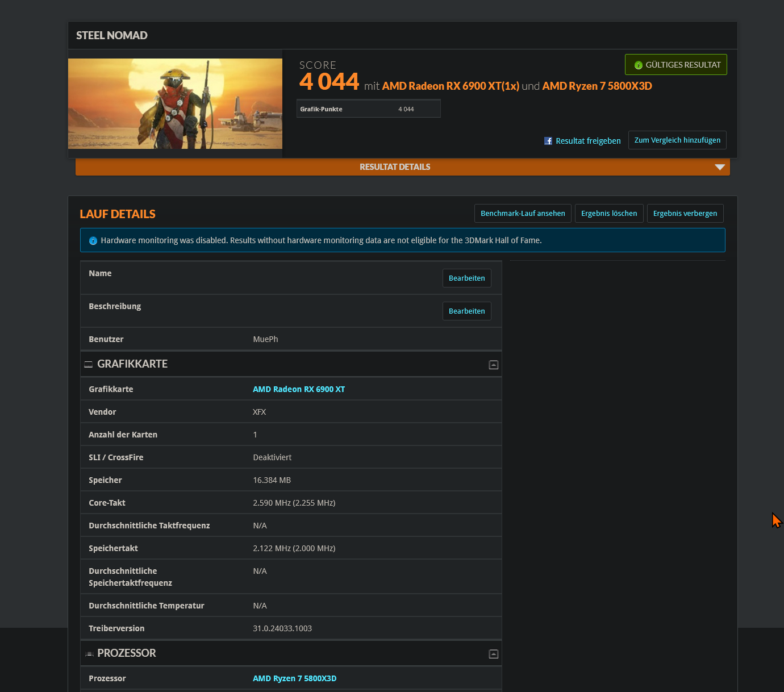Click Zum Vergleich hinzufügen button

point(677,140)
